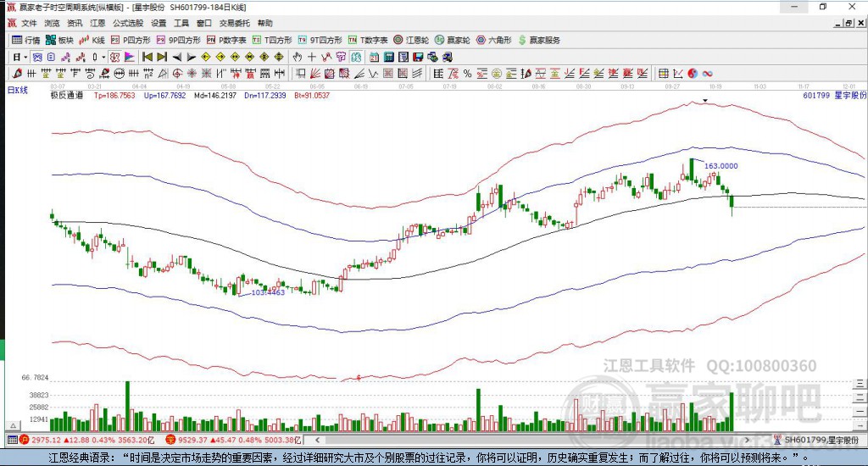Click the percent sign tool icon
Screen dimensions: 868x466
click(467, 73)
